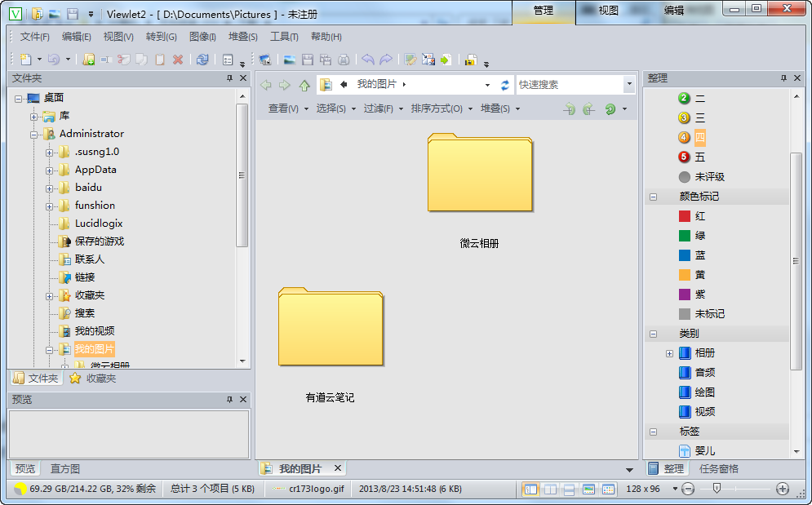
Task: Click the 音频 category item
Action: point(697,372)
